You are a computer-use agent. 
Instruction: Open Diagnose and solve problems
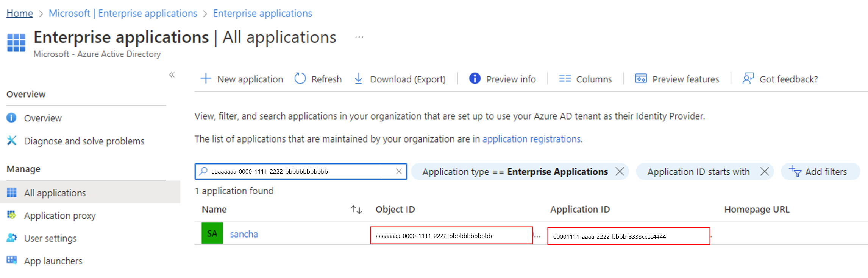[x=84, y=141]
